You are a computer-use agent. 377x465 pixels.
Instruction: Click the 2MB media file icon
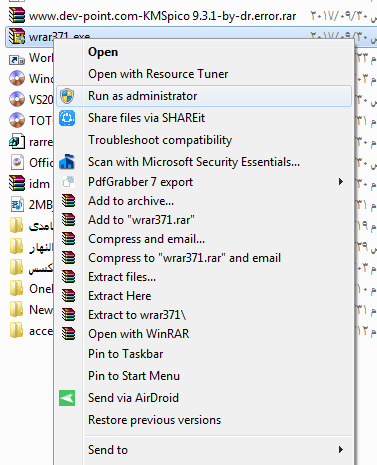[17, 204]
